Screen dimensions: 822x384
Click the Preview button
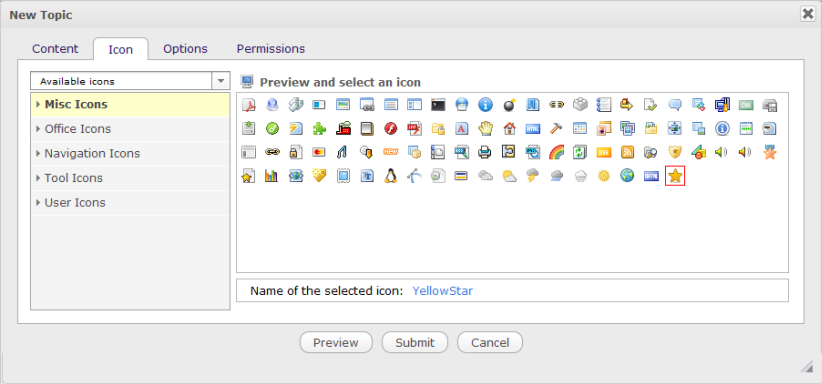point(336,343)
